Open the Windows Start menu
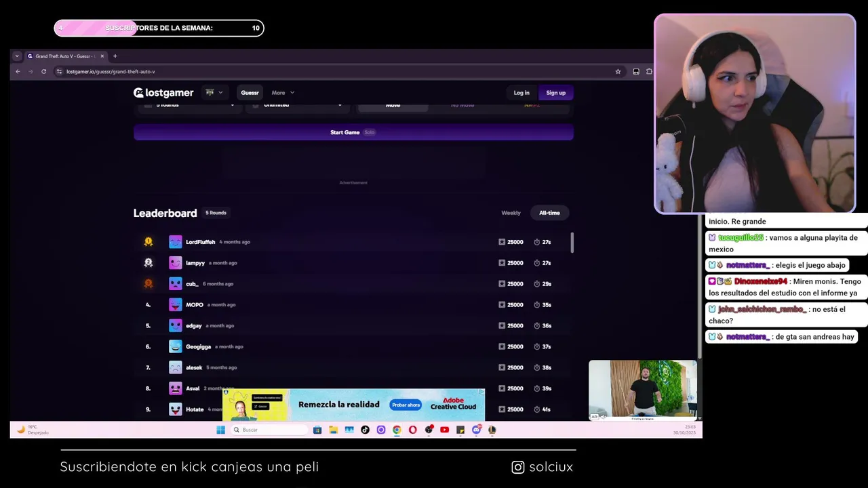The height and width of the screenshot is (488, 868). point(220,430)
